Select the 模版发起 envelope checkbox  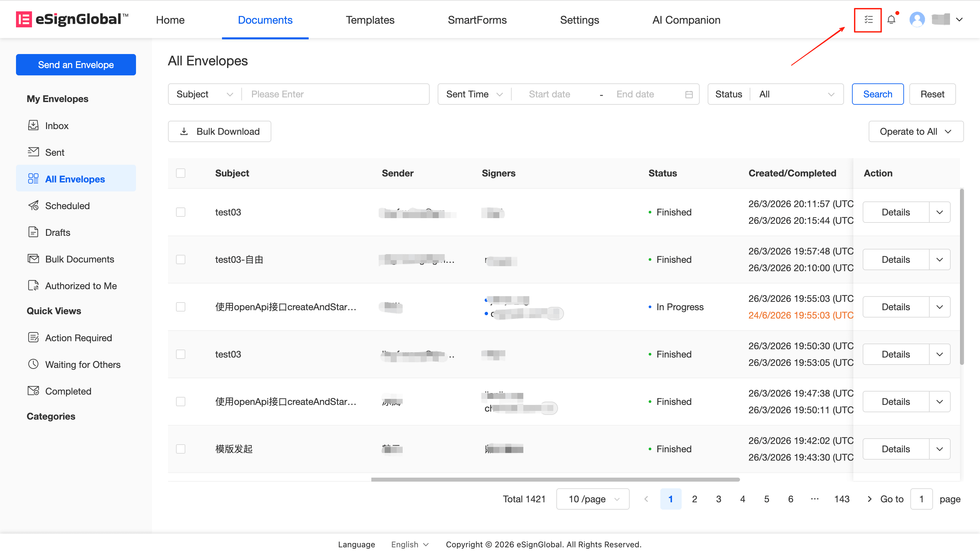pos(181,449)
